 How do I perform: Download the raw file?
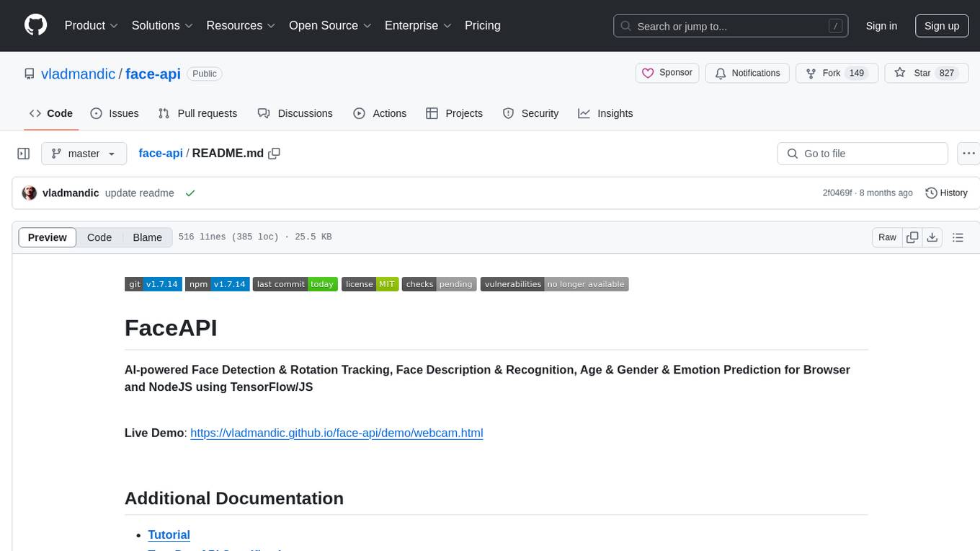coord(932,237)
